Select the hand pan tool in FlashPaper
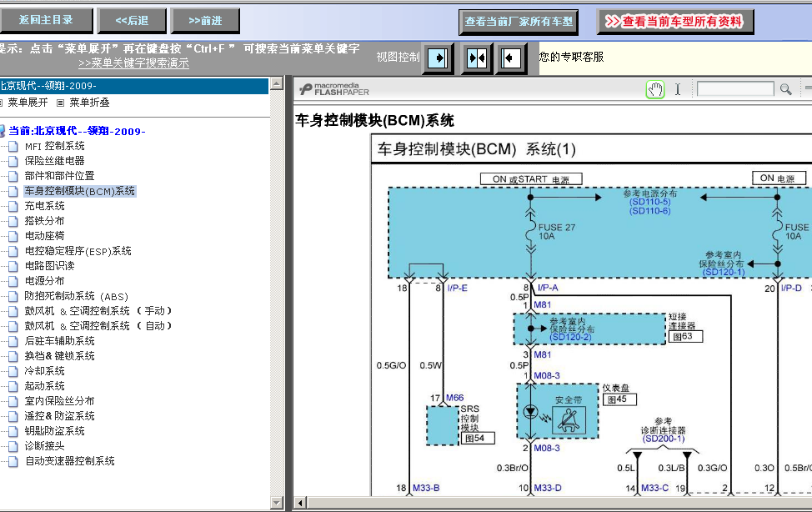The height and width of the screenshot is (512, 812). pyautogui.click(x=655, y=90)
